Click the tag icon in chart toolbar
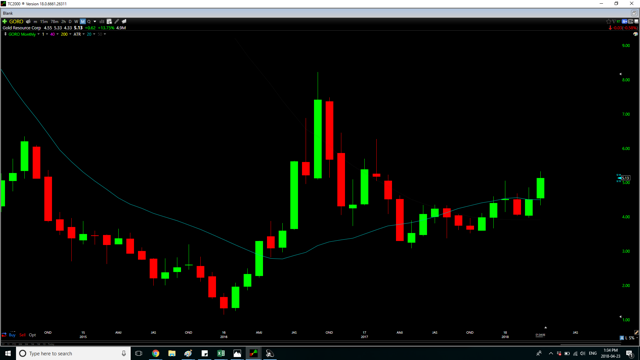 pyautogui.click(x=124, y=22)
